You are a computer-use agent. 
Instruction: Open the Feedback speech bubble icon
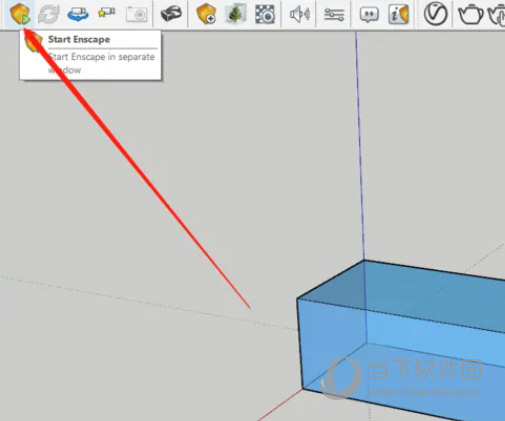[x=369, y=15]
